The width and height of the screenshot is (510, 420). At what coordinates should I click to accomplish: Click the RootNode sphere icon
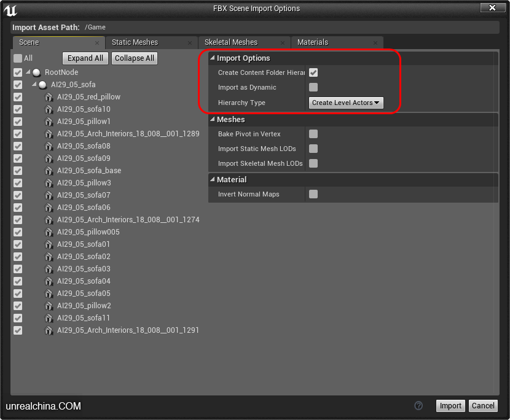36,72
